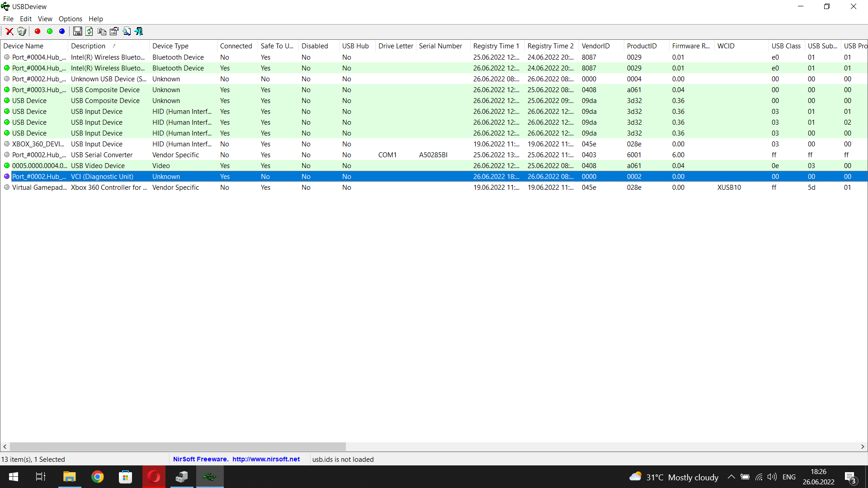Sort by VendorID column header

click(x=595, y=46)
